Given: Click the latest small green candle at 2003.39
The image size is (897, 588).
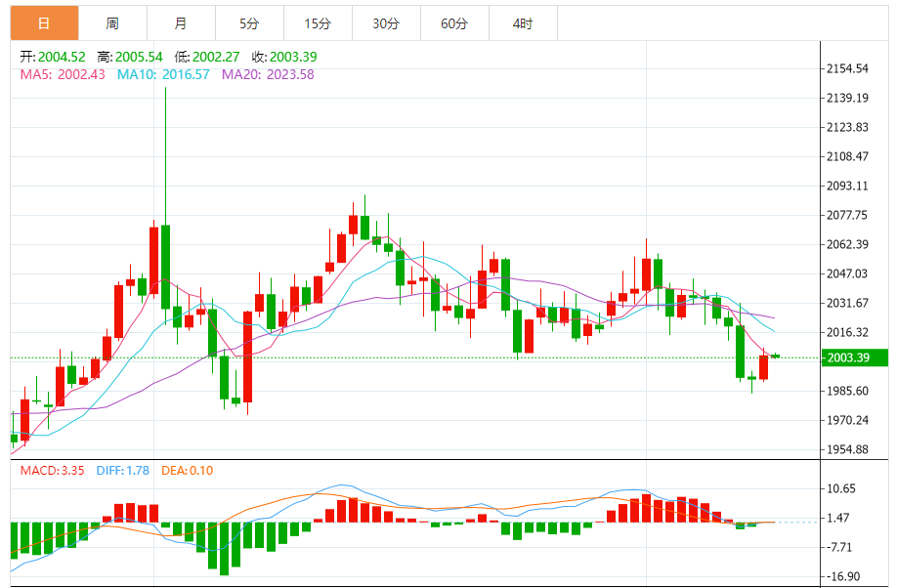Looking at the screenshot, I should (775, 356).
